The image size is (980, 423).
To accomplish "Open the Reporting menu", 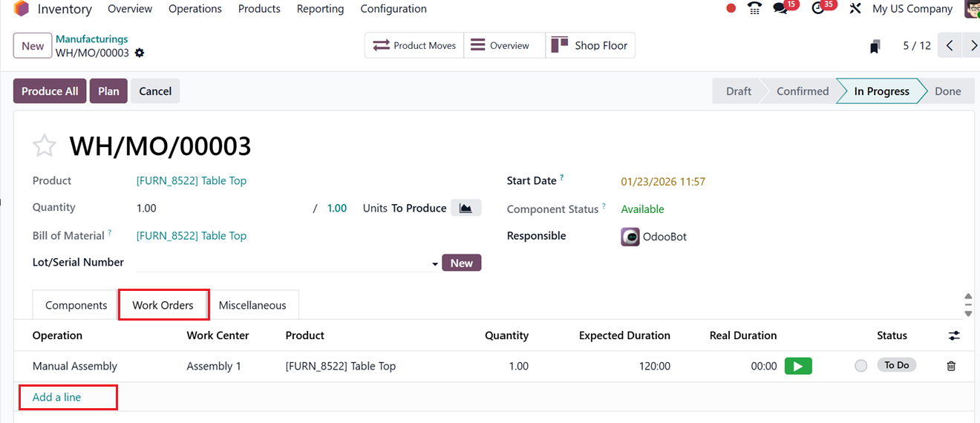I will 320,9.
